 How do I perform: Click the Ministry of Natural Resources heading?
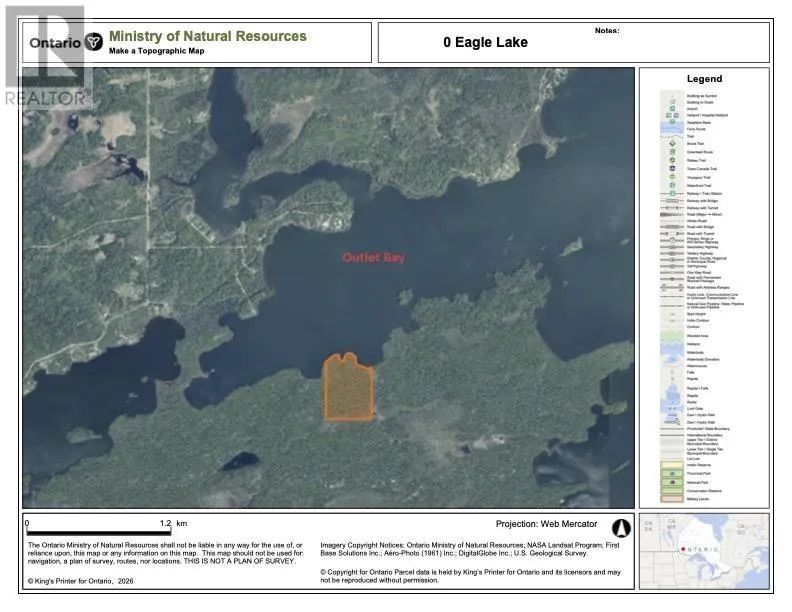pyautogui.click(x=208, y=36)
